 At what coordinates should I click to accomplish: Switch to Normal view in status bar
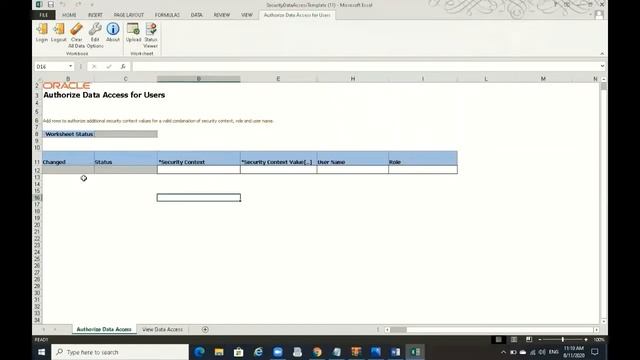pos(498,340)
